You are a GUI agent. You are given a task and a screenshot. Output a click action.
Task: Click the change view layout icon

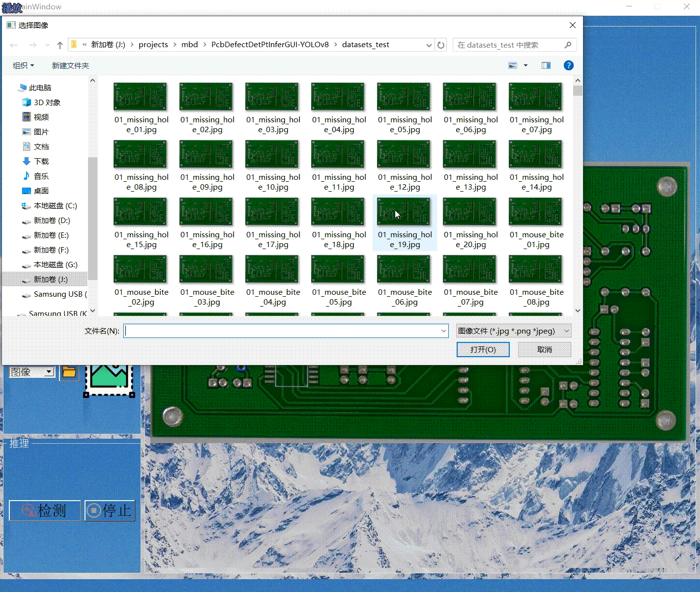[513, 65]
